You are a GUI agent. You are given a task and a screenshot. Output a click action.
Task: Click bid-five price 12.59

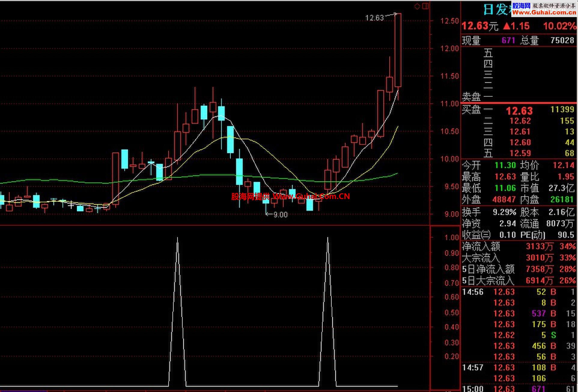(520, 153)
